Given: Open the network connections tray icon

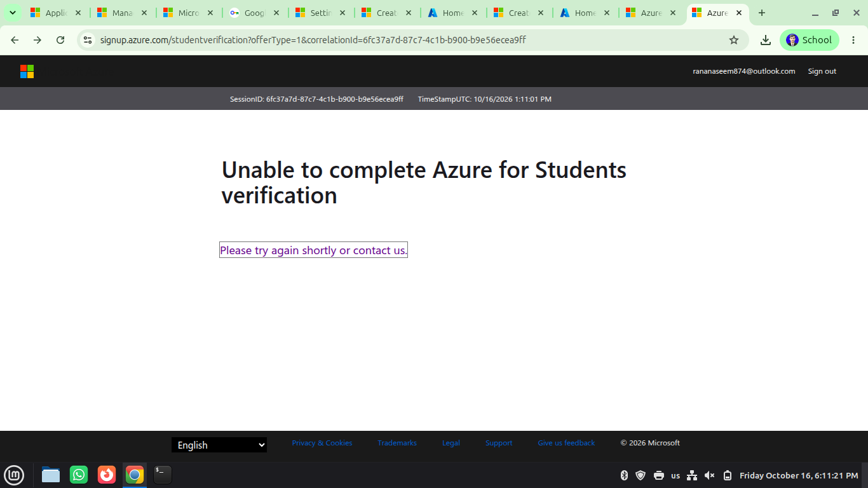Looking at the screenshot, I should [x=693, y=475].
